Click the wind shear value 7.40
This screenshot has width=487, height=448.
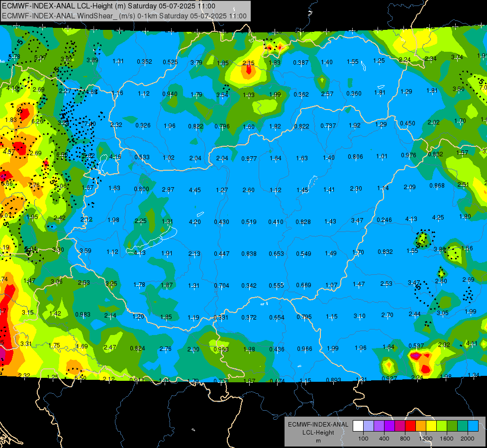pyautogui.click(x=90, y=124)
